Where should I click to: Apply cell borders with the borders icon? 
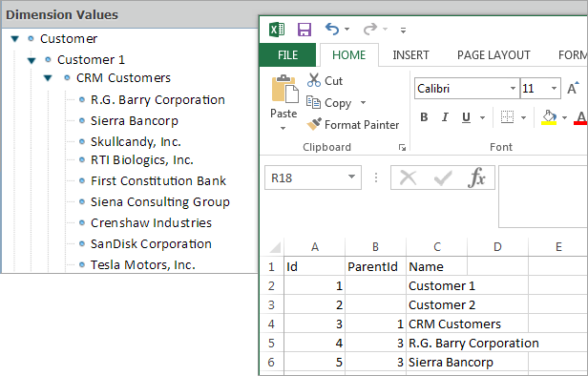pyautogui.click(x=508, y=117)
